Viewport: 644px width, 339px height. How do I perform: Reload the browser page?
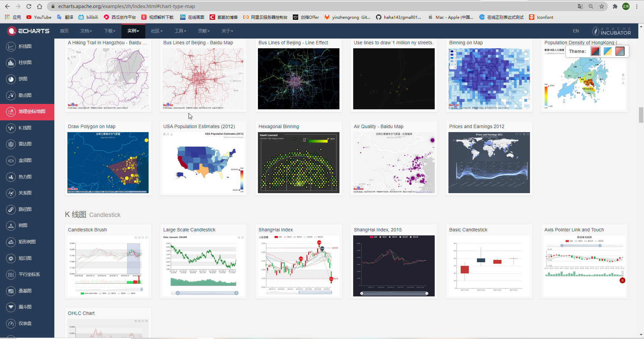point(29,6)
